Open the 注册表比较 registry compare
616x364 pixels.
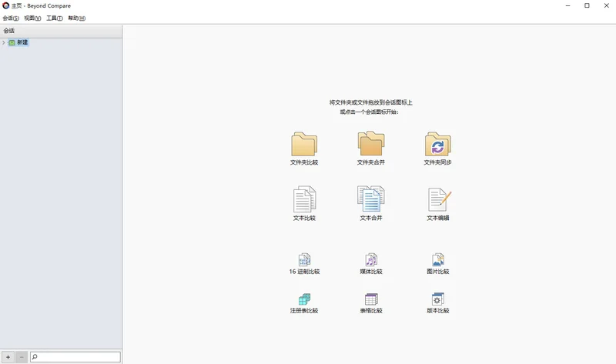coord(304,303)
